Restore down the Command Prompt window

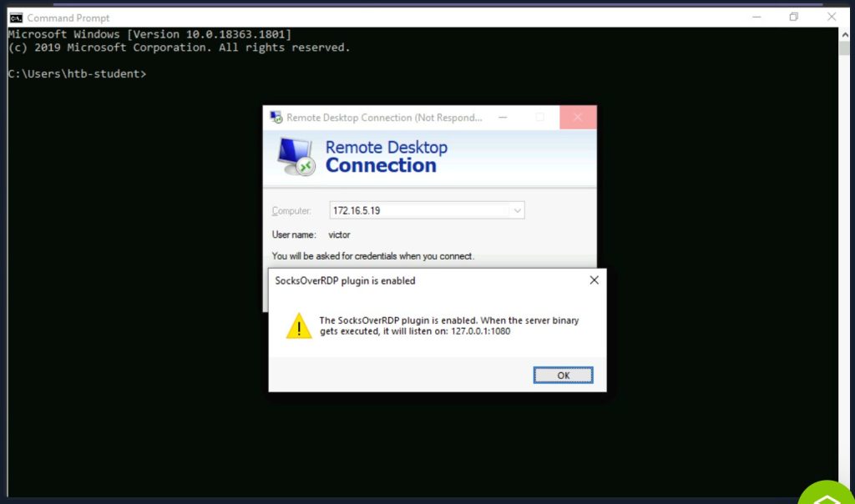tap(793, 17)
